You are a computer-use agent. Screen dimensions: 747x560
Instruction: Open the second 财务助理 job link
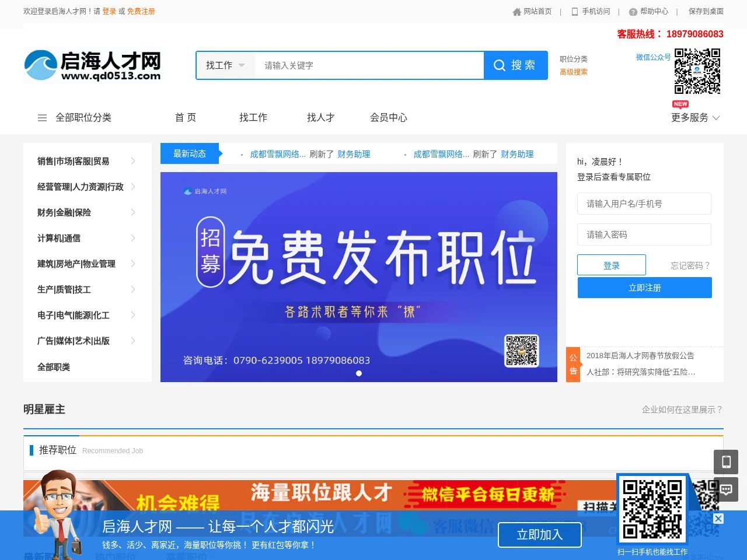517,154
